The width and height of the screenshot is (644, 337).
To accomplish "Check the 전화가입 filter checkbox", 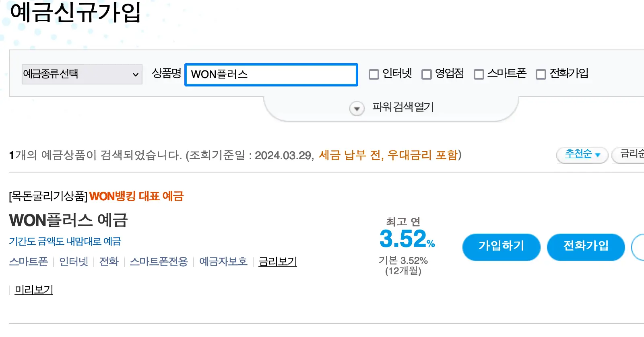I will click(541, 74).
